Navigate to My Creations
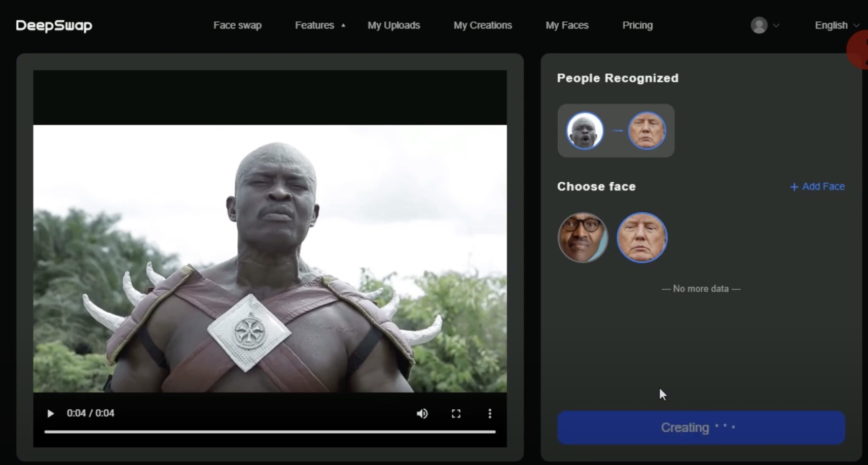This screenshot has height=465, width=868. point(483,25)
